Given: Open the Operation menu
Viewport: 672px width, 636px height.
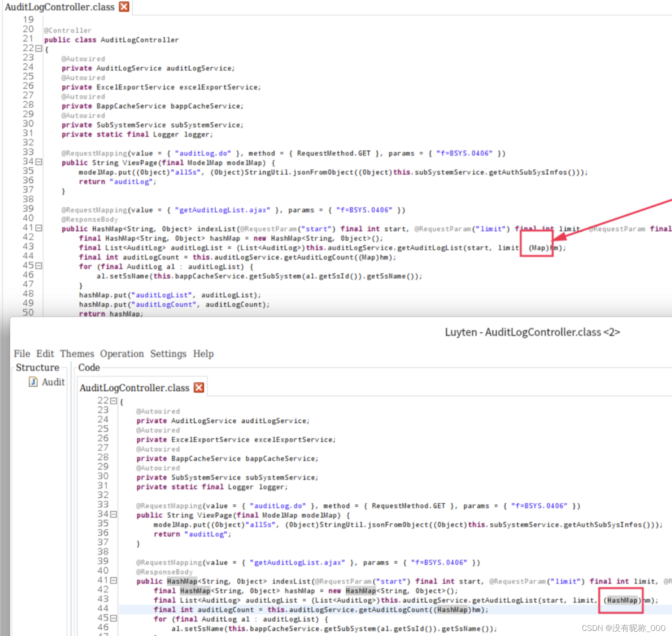Looking at the screenshot, I should [122, 354].
